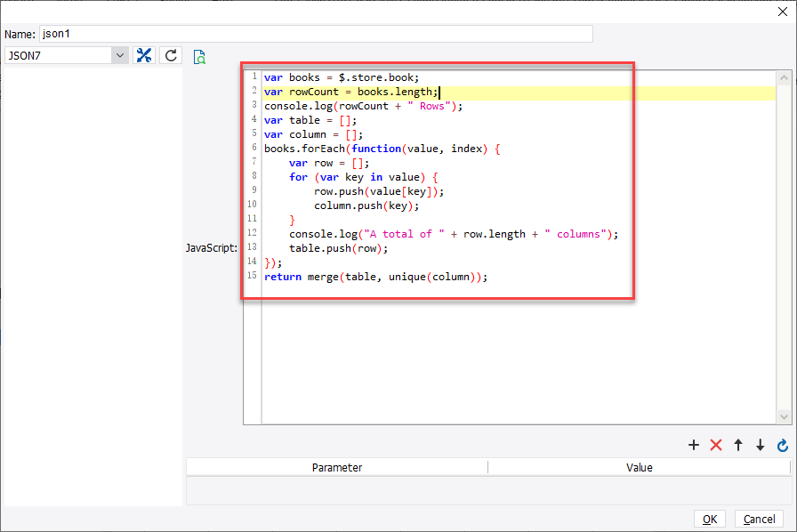Click line number 8 in editor gutter
Screen dimensions: 797x532
click(254, 176)
